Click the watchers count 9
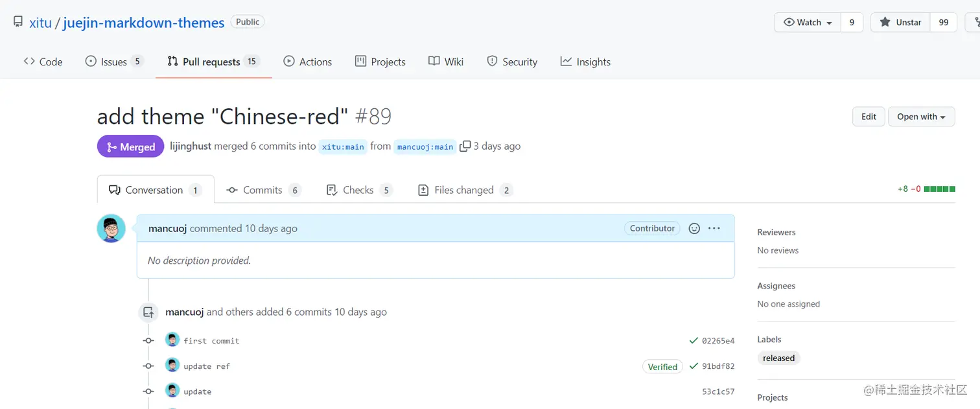 (x=852, y=22)
